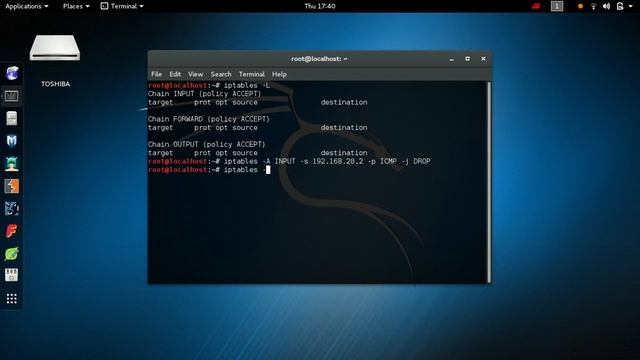Click the terminal cursor on the last prompt line
Image resolution: width=640 pixels, height=360 pixels.
pos(268,170)
